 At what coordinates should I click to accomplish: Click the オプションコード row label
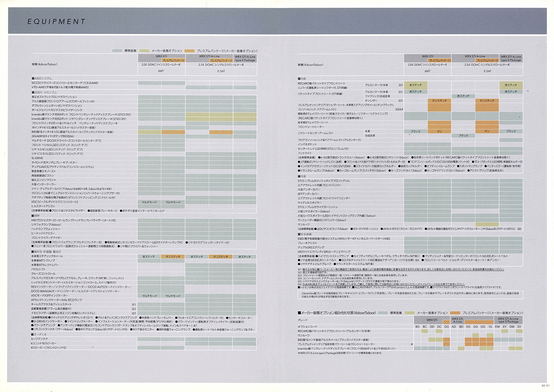[307, 327]
